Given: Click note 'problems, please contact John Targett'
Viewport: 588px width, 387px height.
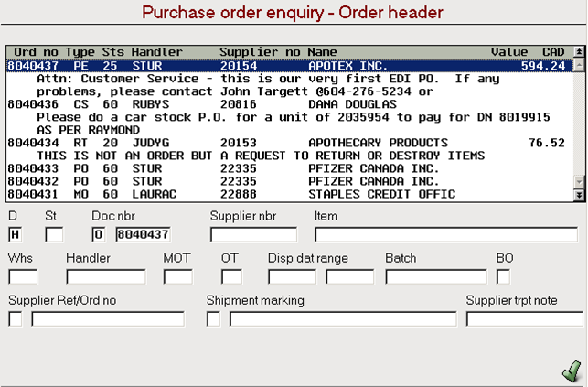Looking at the screenshot, I should coord(235,91).
